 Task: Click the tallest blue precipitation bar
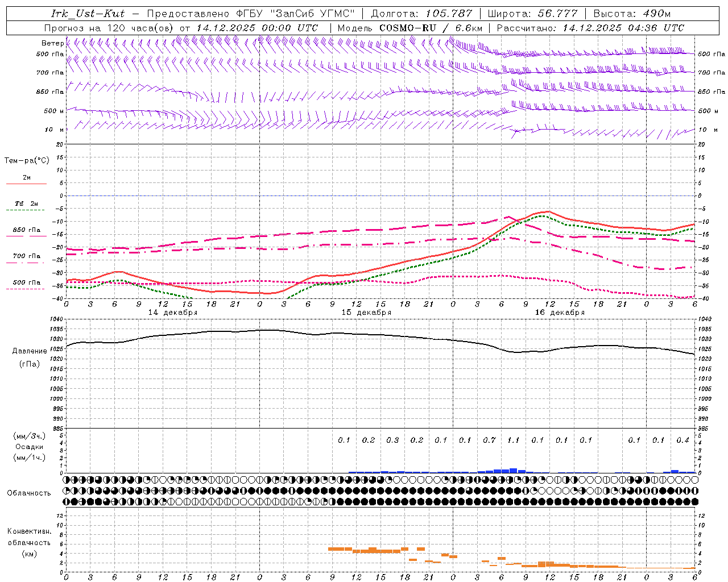[x=513, y=471]
